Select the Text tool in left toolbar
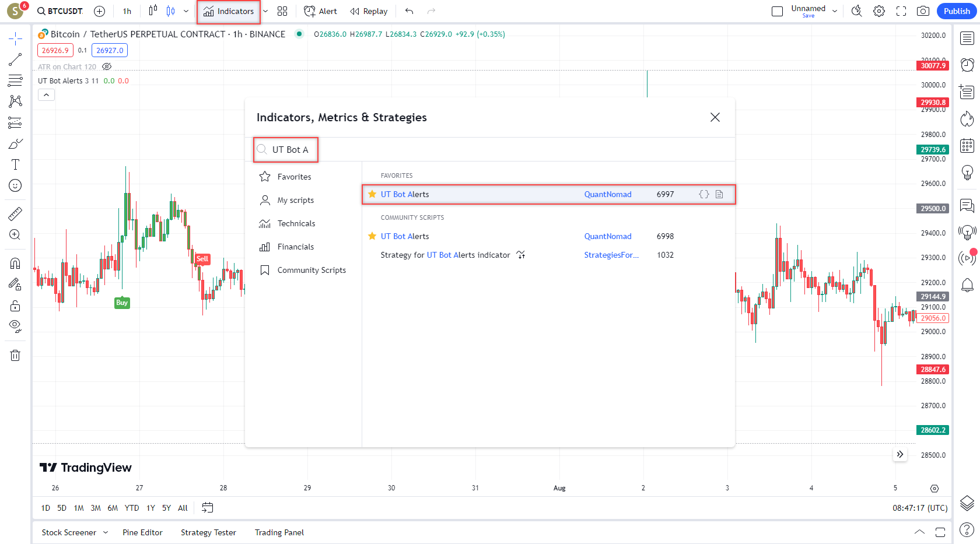This screenshot has width=980, height=544. [15, 165]
